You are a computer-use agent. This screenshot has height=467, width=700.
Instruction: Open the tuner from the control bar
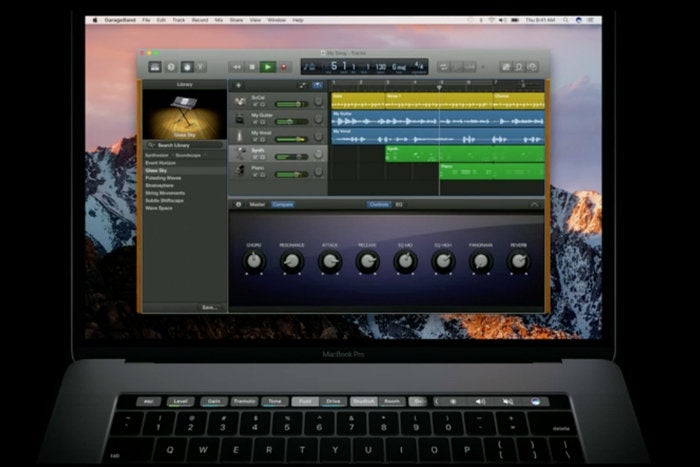[x=458, y=67]
